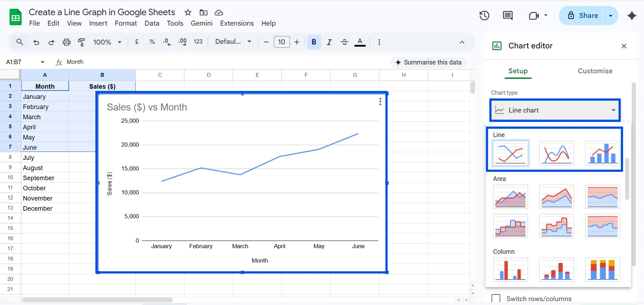Enable Switch rows/columns checkbox
The height and width of the screenshot is (305, 644).
(x=496, y=298)
